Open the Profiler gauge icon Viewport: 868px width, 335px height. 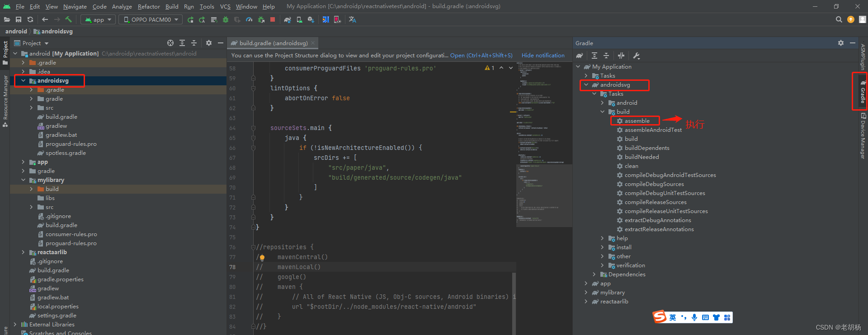click(249, 19)
